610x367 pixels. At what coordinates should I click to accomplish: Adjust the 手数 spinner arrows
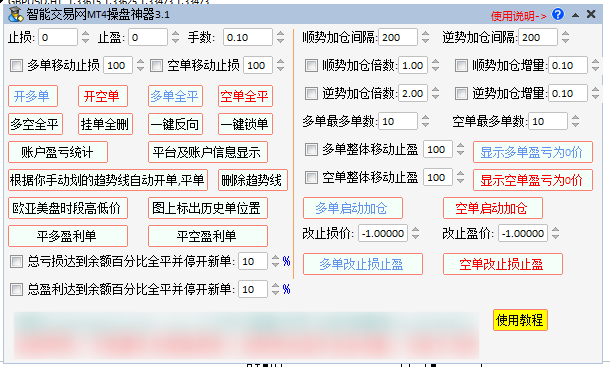pos(280,37)
